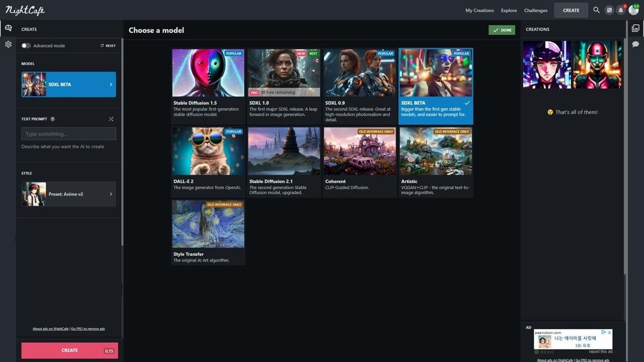Open the settings gear in left rail
Screen dimensions: 644x362
click(8, 44)
